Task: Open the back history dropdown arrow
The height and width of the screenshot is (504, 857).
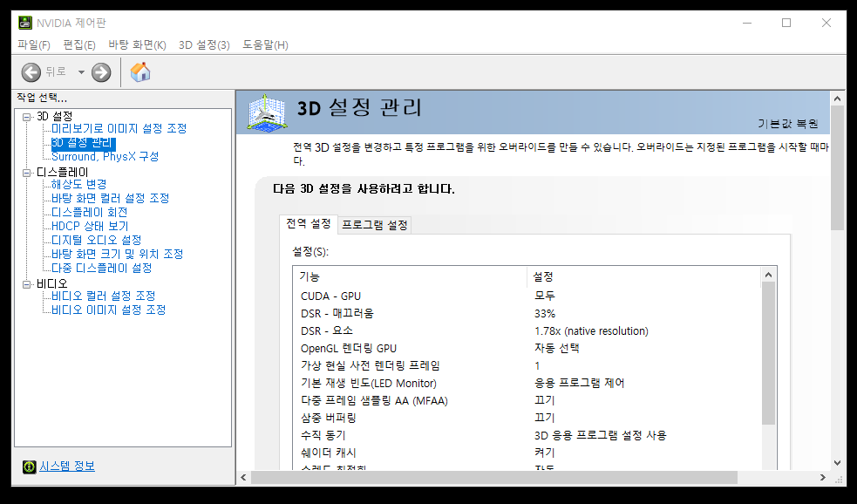Action: coord(81,72)
